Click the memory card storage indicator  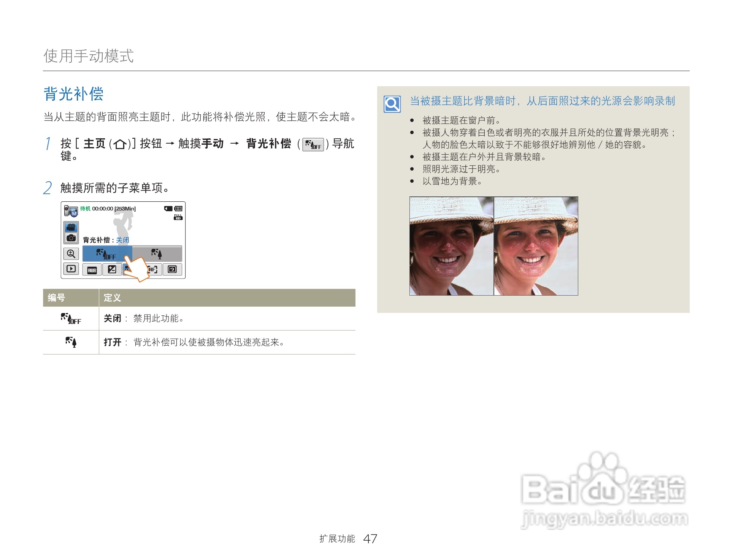point(168,209)
